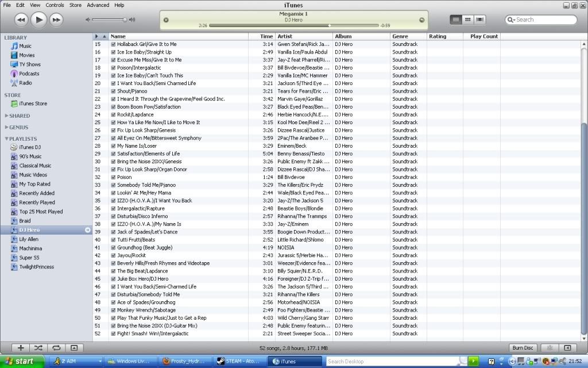Select the Top 25 Most Played playlist icon
588x368 pixels.
coord(14,212)
